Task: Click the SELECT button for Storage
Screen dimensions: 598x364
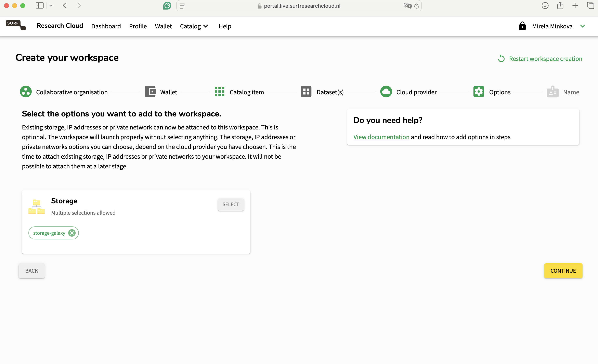Action: tap(231, 205)
